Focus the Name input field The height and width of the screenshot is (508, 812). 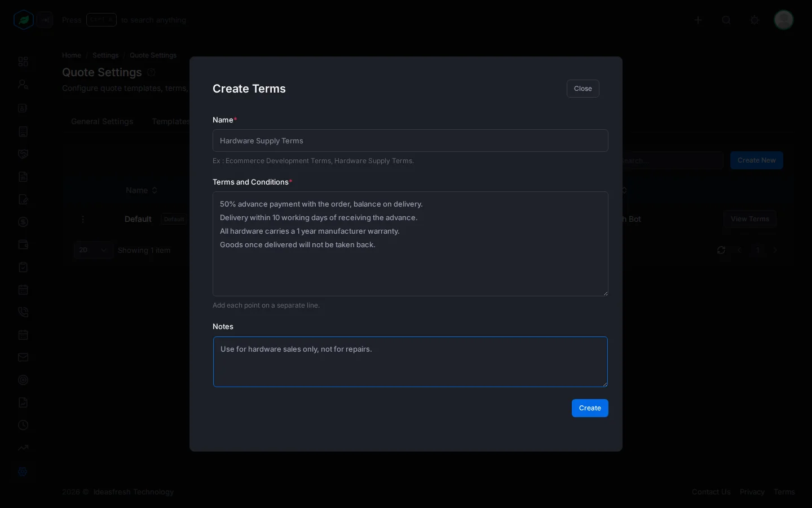[x=410, y=141]
